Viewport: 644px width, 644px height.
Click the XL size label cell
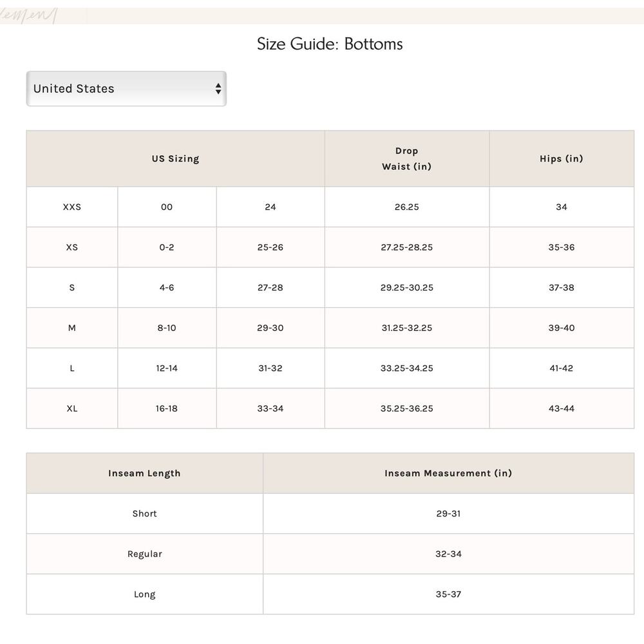(72, 408)
